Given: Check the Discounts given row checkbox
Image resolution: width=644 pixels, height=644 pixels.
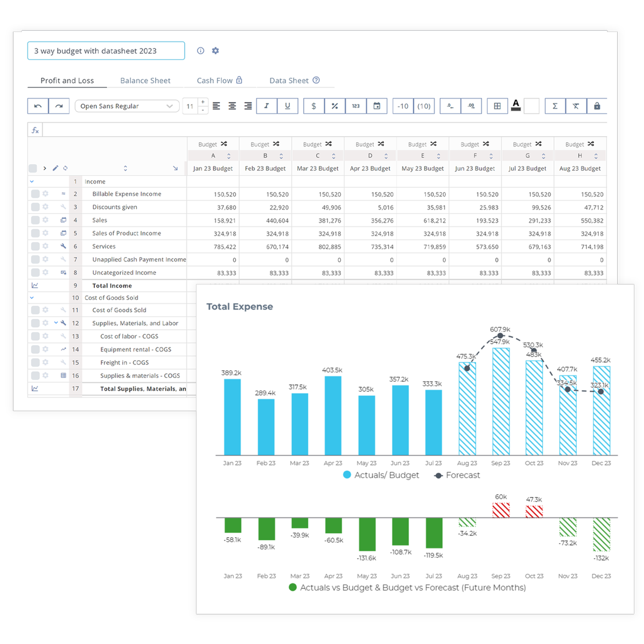Looking at the screenshot, I should click(x=35, y=207).
